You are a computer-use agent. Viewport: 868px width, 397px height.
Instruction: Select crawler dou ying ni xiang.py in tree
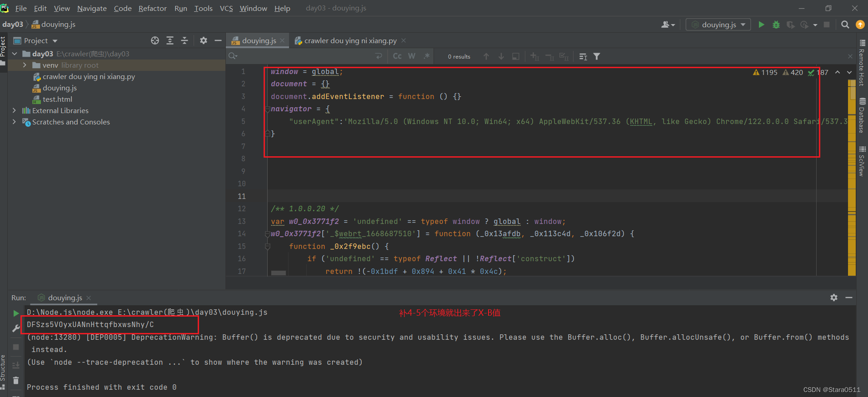89,76
